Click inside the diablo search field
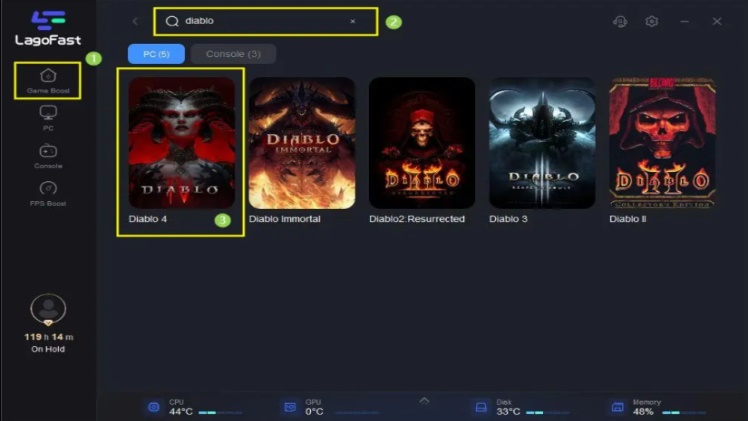The width and height of the screenshot is (748, 421). coord(266,21)
